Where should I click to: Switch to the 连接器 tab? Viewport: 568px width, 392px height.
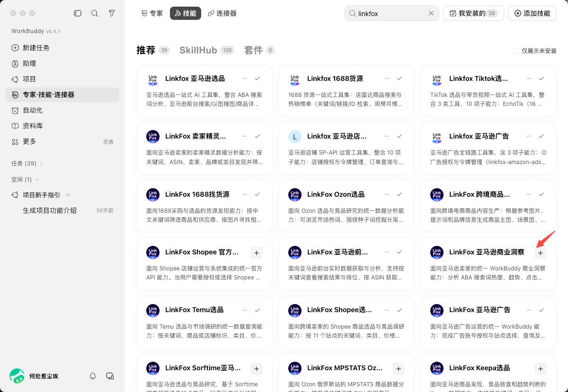click(222, 13)
